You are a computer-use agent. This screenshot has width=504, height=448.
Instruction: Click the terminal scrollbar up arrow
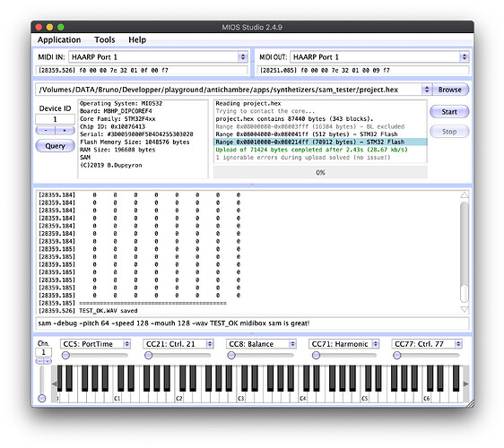pyautogui.click(x=465, y=195)
